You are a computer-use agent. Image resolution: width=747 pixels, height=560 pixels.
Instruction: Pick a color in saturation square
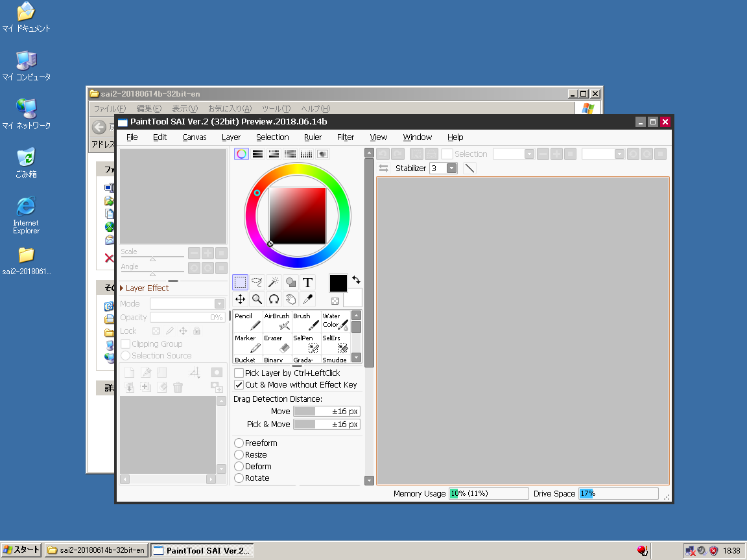click(x=297, y=216)
